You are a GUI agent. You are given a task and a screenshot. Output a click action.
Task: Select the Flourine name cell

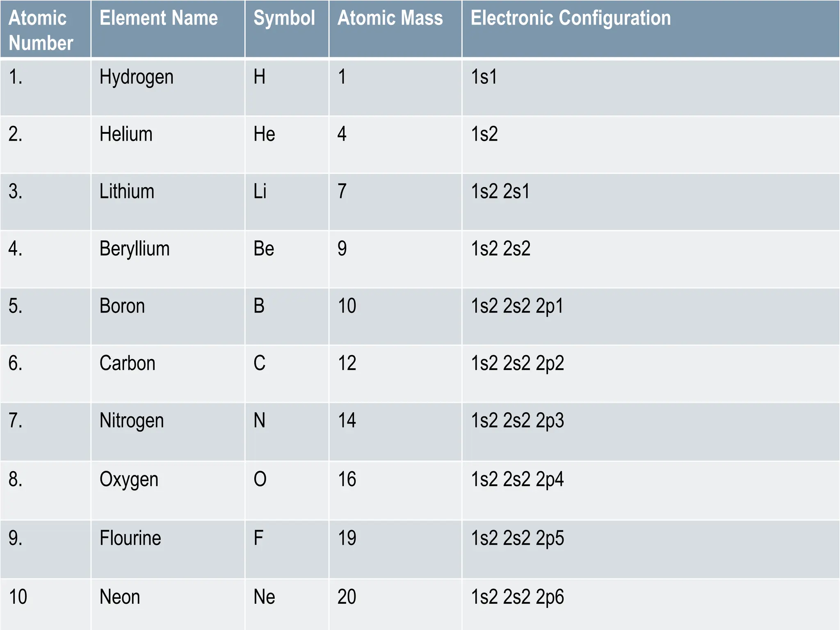[168, 549]
